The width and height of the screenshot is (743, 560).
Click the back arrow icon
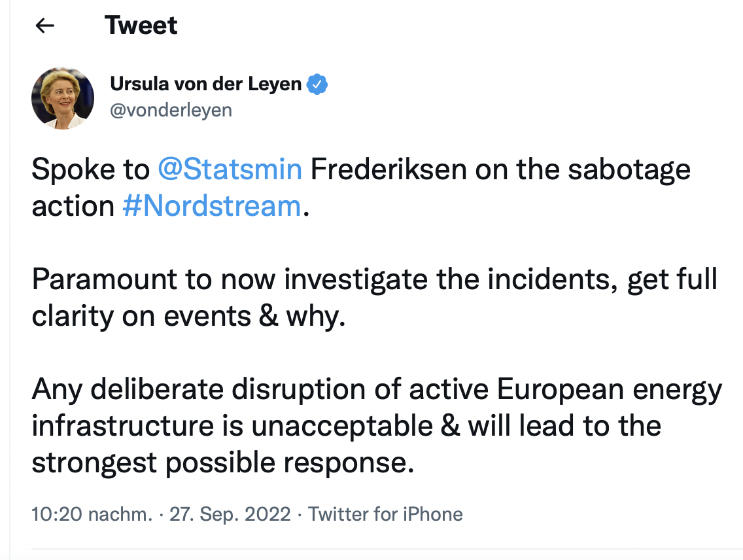(x=44, y=26)
